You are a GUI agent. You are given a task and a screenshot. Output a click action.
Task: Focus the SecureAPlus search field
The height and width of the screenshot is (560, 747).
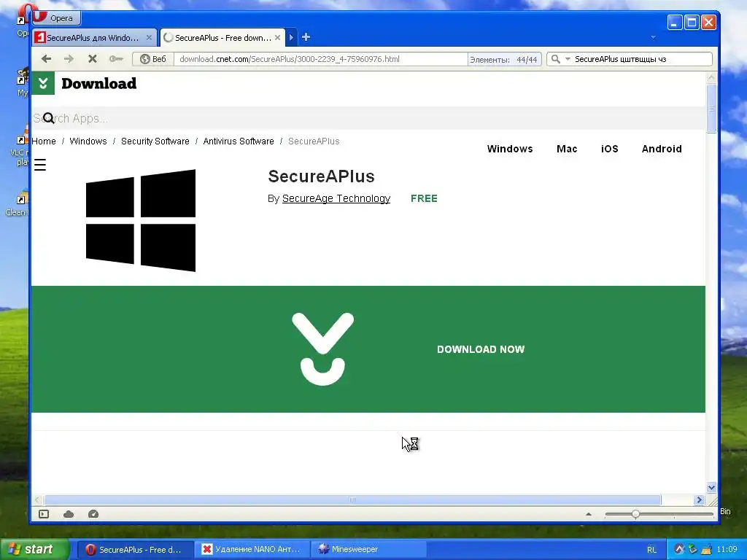(641, 59)
